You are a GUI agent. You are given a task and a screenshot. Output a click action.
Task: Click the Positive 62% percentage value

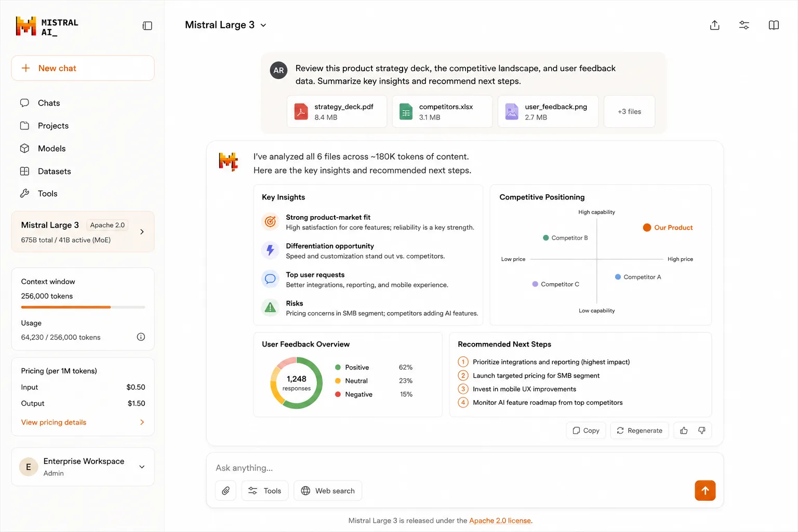click(x=406, y=367)
